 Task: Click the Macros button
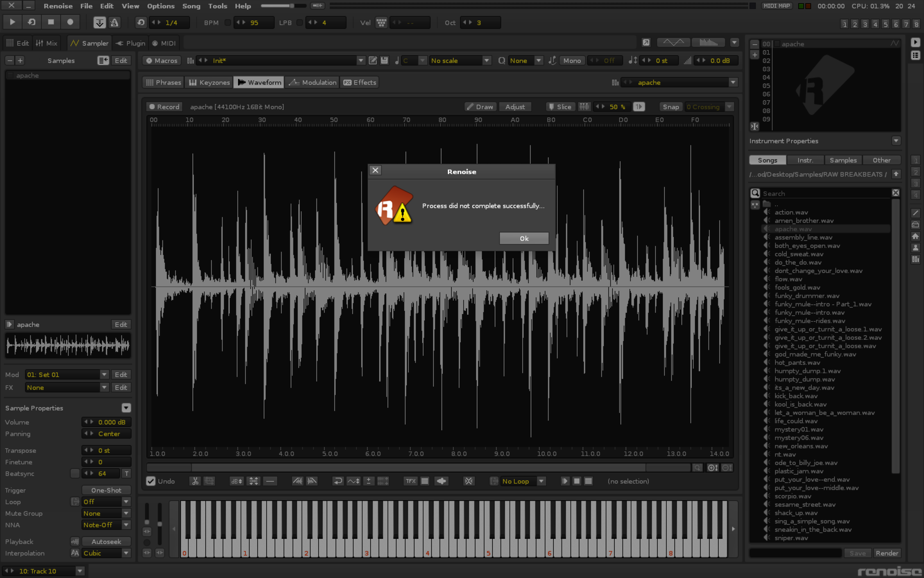point(162,60)
